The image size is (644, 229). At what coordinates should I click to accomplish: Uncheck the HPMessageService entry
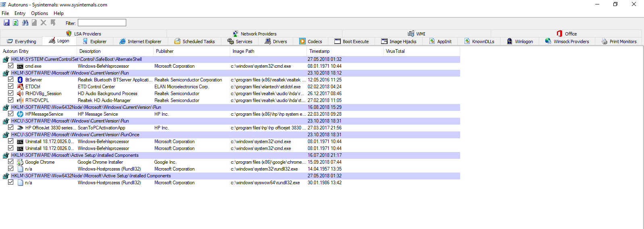point(11,114)
